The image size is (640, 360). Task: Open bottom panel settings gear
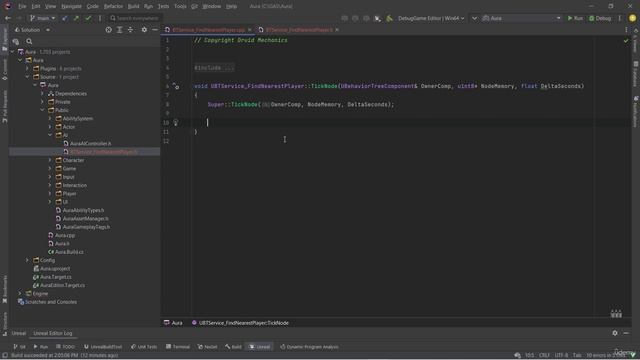[615, 333]
